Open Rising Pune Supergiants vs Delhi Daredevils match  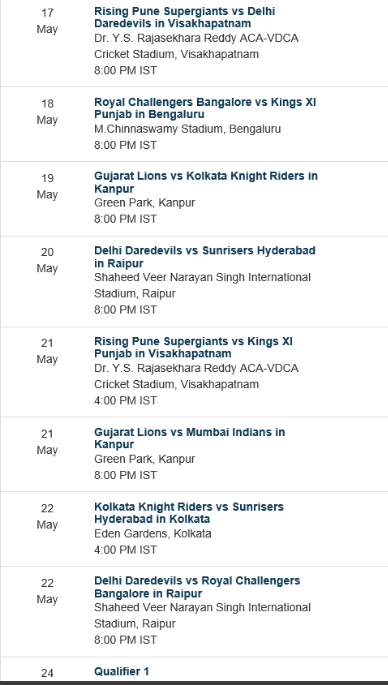tap(184, 17)
